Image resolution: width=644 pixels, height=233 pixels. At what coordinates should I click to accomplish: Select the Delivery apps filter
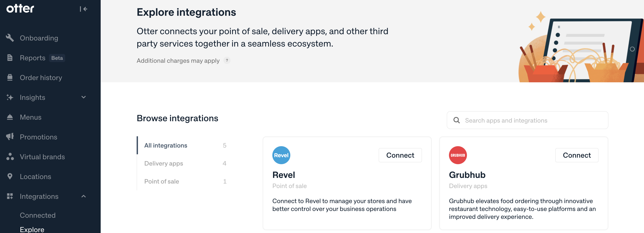[164, 164]
